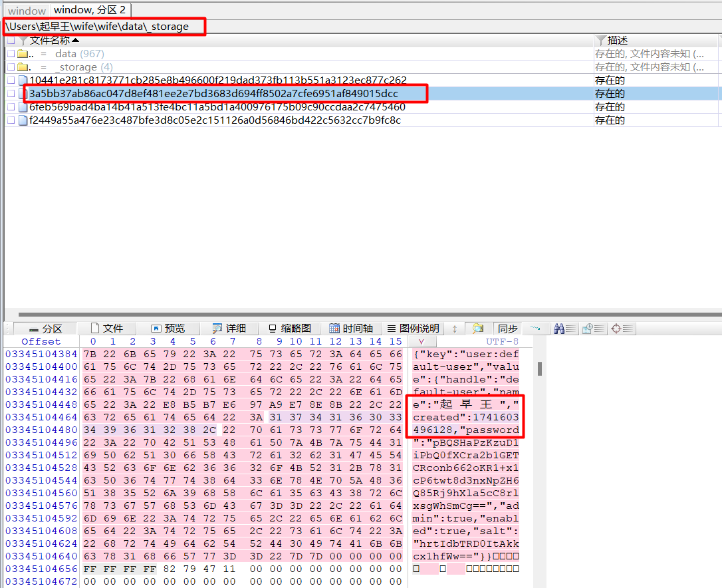Click the parent folder icon for data
The width and height of the screenshot is (722, 588).
click(x=23, y=54)
